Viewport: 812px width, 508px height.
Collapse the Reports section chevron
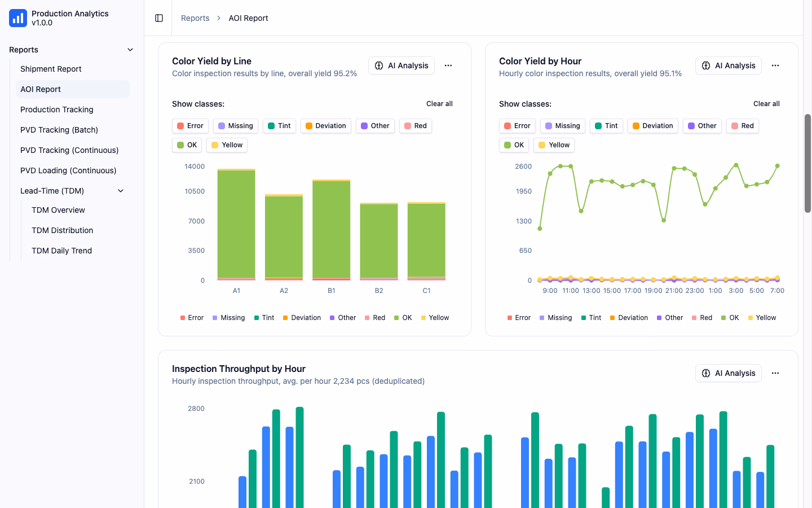(x=130, y=50)
